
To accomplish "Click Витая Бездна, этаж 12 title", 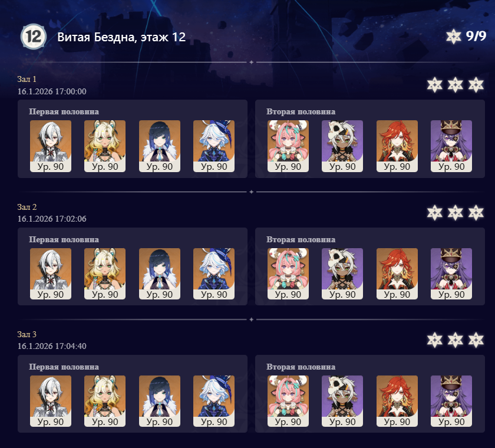I will point(121,37).
